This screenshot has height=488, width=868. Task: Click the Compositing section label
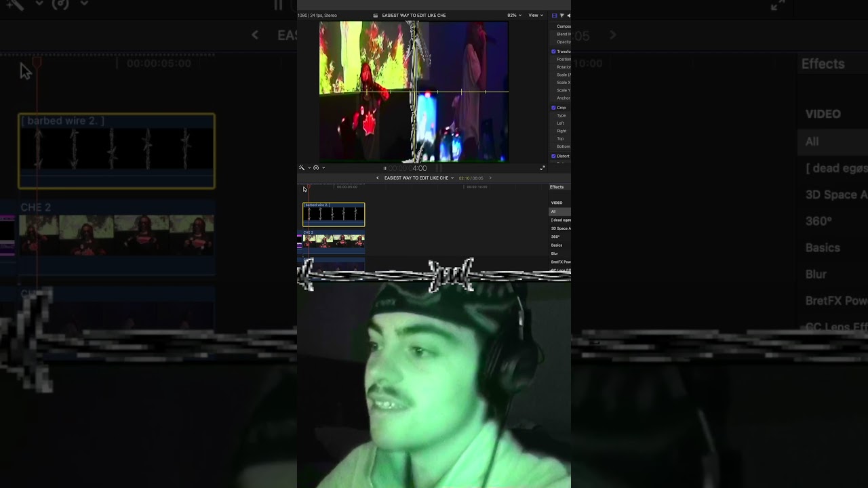[564, 26]
